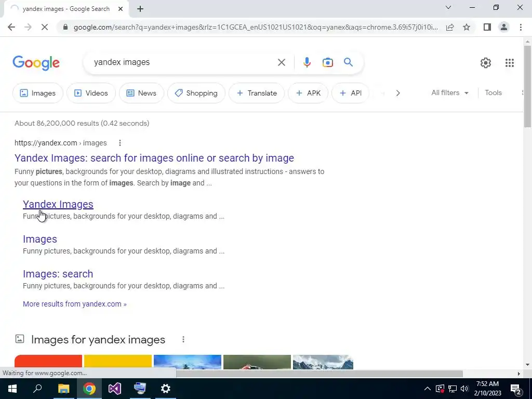Open 'Yandex Images: search for images online' result
532x399 pixels.
(154, 158)
